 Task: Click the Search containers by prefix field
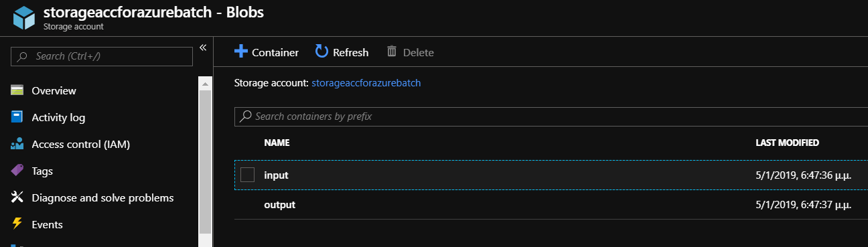551,116
